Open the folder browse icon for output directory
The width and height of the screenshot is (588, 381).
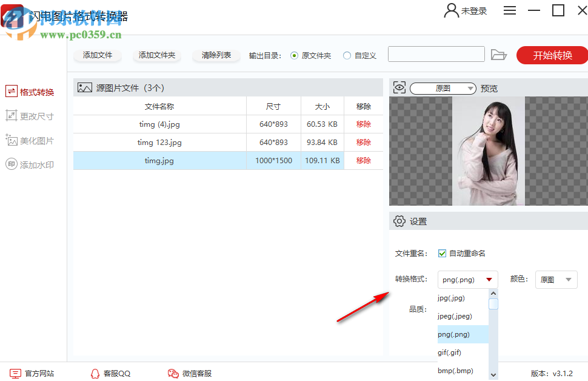pyautogui.click(x=499, y=55)
